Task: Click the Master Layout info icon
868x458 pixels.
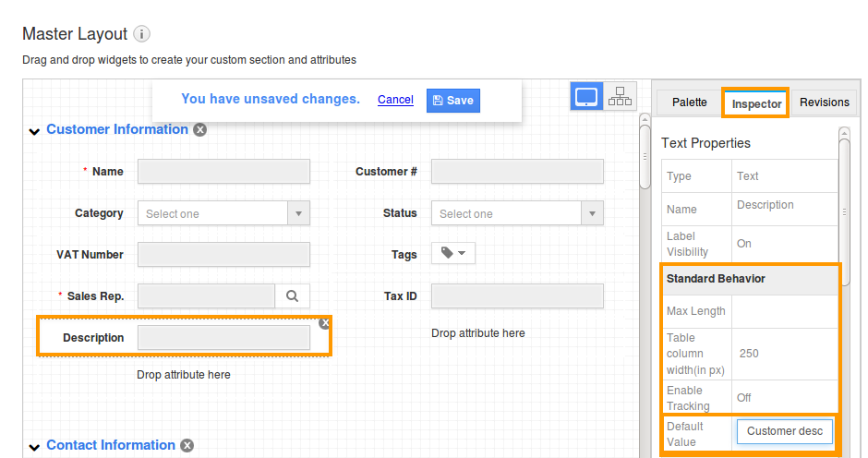Action: coord(141,34)
